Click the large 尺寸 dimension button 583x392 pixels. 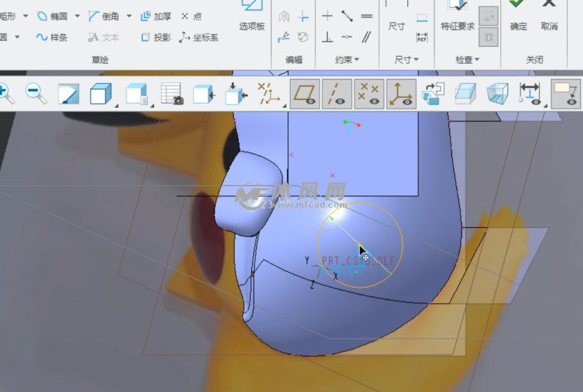396,15
